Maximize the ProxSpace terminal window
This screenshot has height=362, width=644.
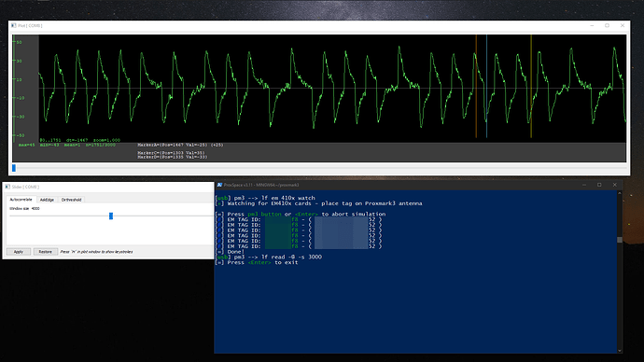tap(599, 185)
